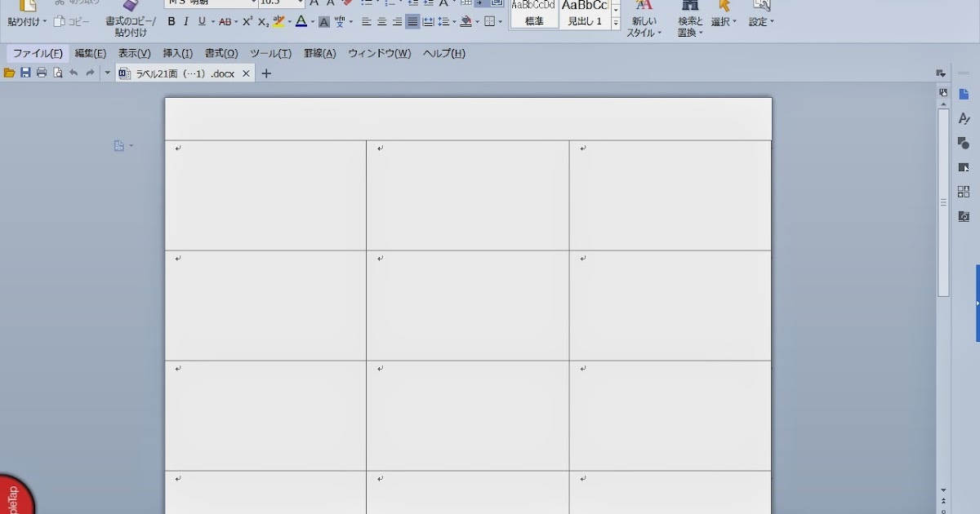This screenshot has height=514, width=980.
Task: Open sidebar styles and formatting pane
Action: click(x=964, y=119)
